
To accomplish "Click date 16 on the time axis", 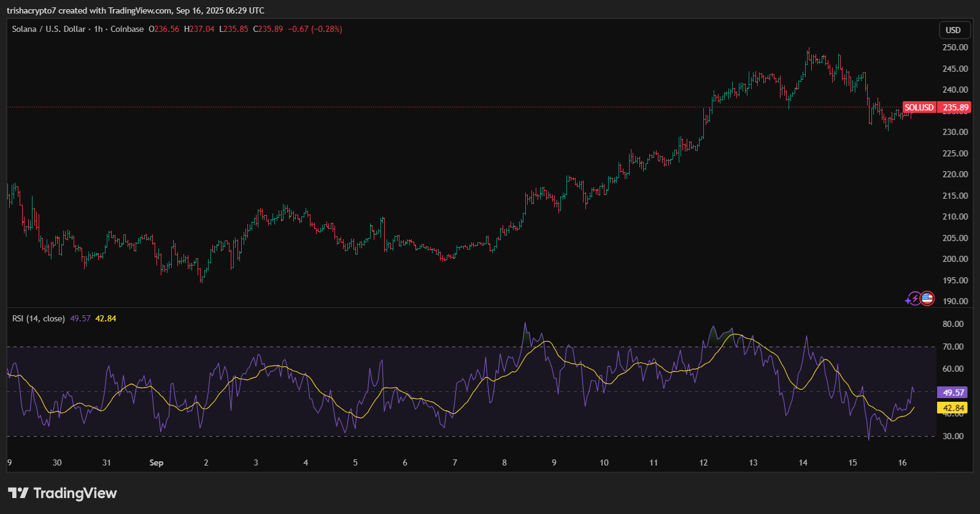I will [902, 462].
